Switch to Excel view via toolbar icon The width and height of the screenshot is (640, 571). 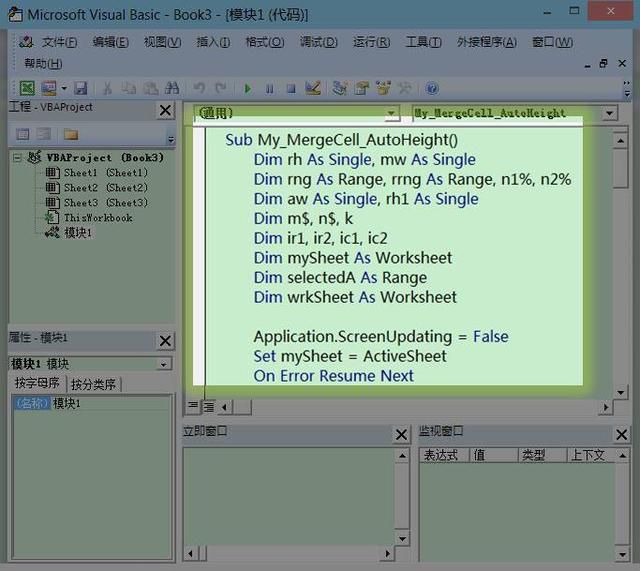[x=27, y=88]
